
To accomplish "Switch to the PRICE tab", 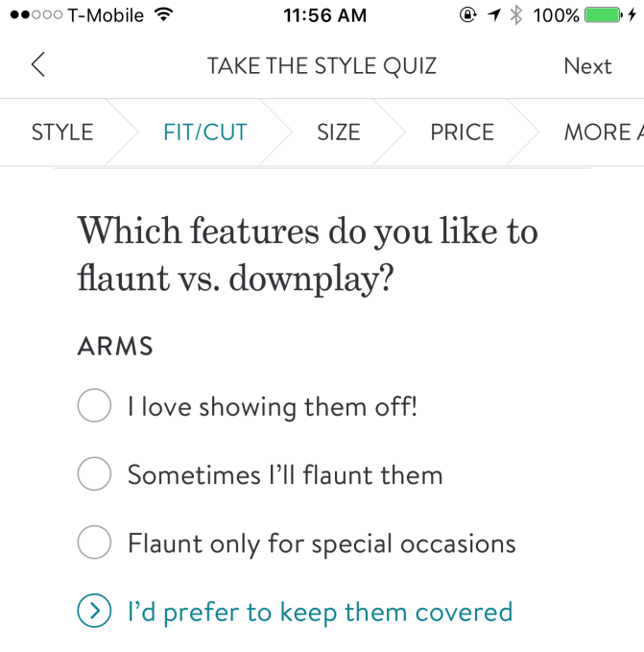I will 462,133.
